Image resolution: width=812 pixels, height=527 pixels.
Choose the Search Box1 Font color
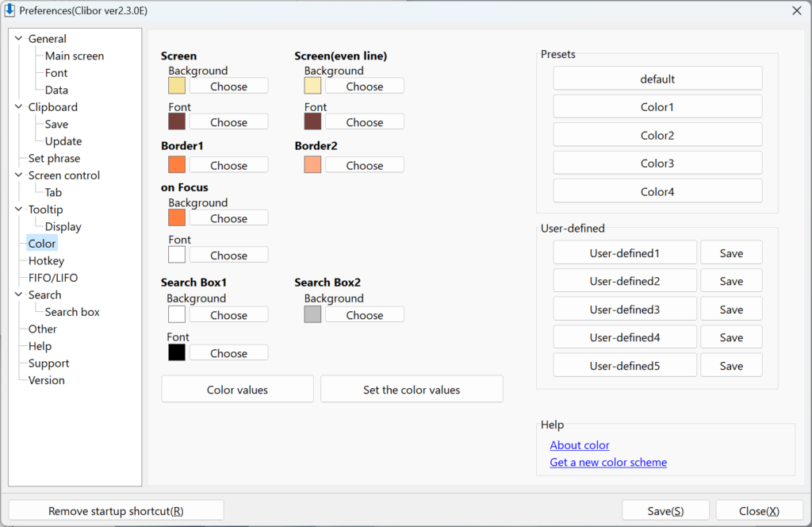(x=229, y=353)
